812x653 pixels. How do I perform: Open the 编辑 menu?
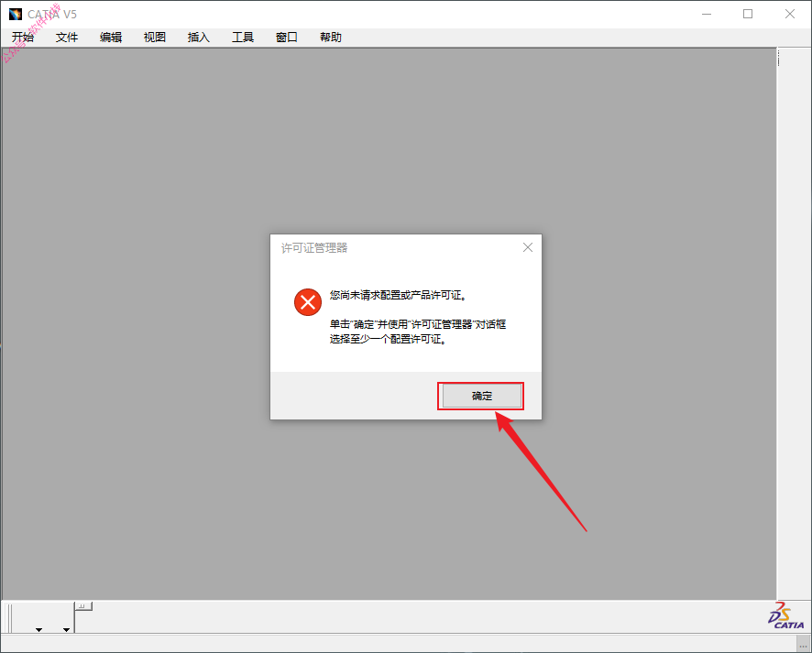(111, 38)
